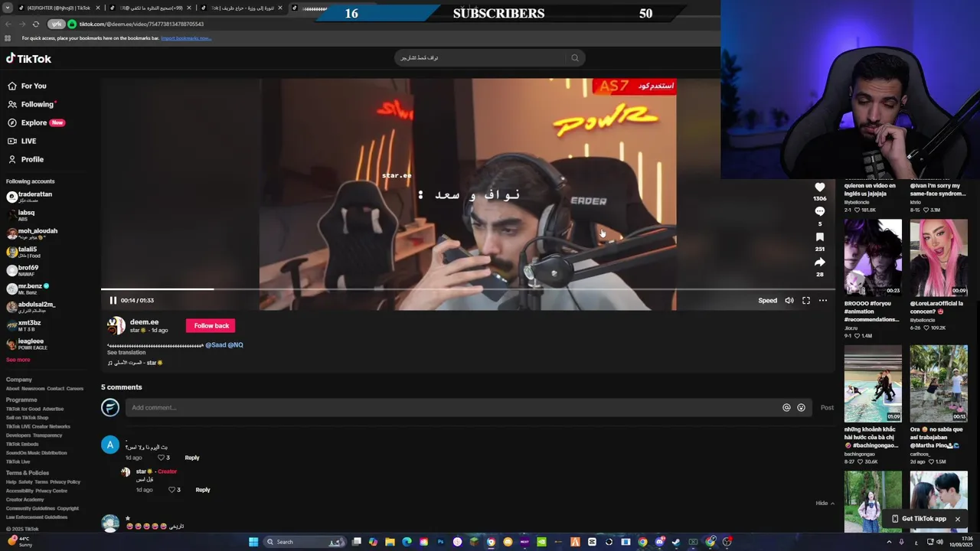Open BROOOO #foryou animation video thumbnail
This screenshot has width=980, height=551.
click(x=873, y=258)
